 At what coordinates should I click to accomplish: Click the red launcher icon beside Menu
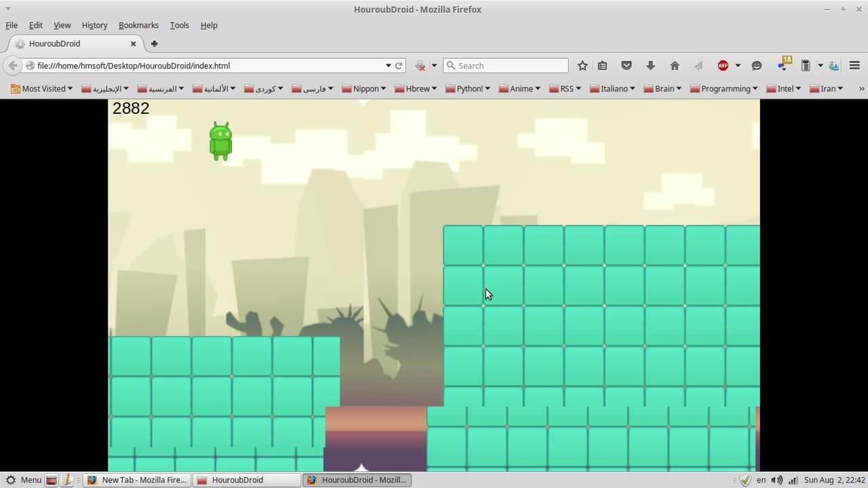tap(52, 480)
